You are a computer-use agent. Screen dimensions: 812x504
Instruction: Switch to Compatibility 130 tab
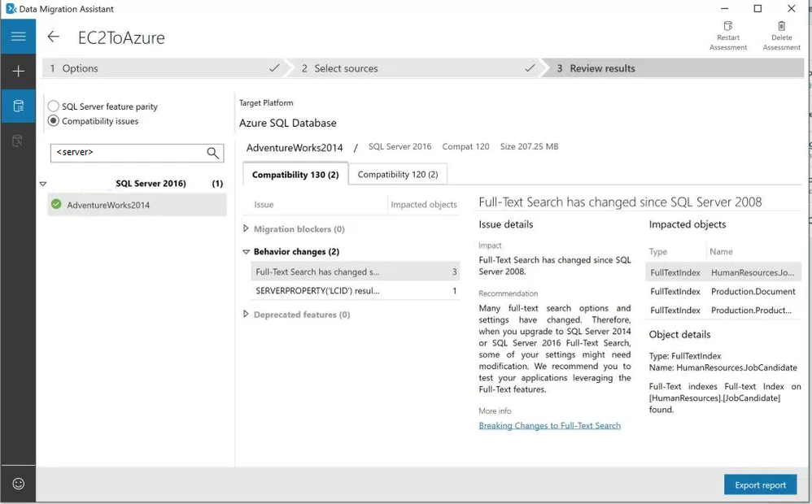point(295,175)
